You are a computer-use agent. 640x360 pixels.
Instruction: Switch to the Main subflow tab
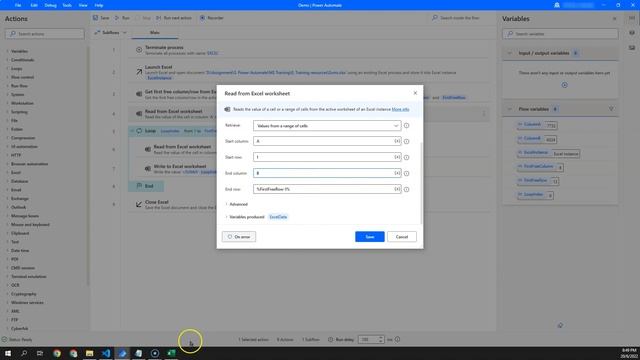click(x=155, y=33)
